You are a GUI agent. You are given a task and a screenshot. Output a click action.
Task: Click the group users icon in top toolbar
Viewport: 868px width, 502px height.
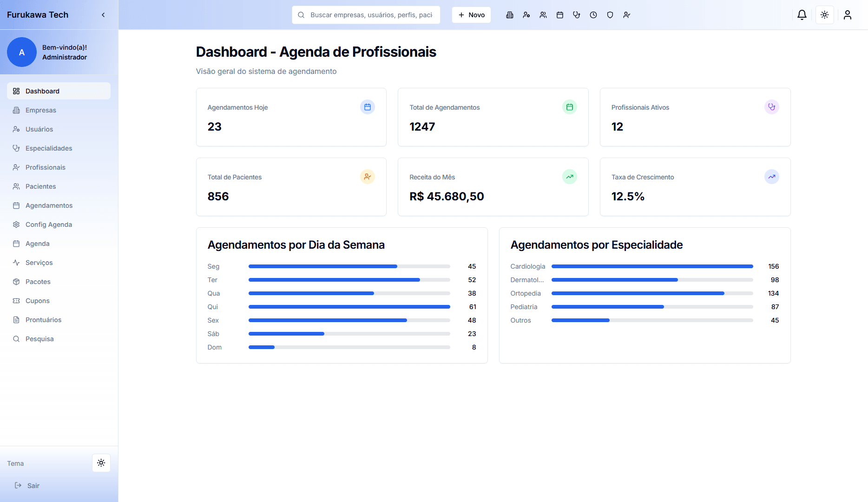point(543,14)
